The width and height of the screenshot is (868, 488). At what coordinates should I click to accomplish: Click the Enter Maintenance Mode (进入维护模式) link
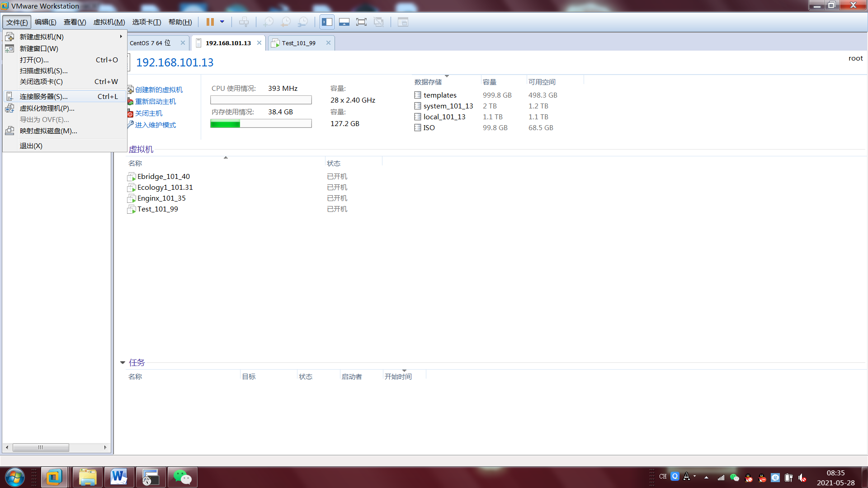pyautogui.click(x=155, y=125)
